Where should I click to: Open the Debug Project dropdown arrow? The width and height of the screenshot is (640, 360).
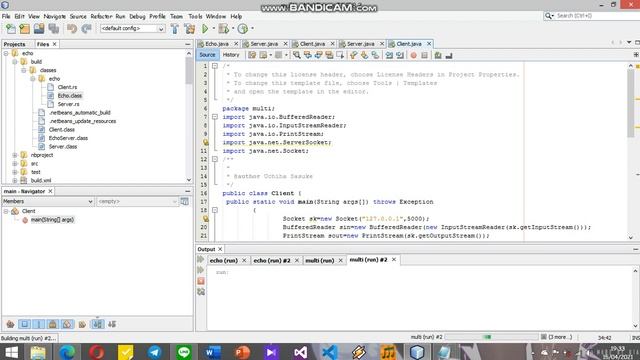click(233, 29)
